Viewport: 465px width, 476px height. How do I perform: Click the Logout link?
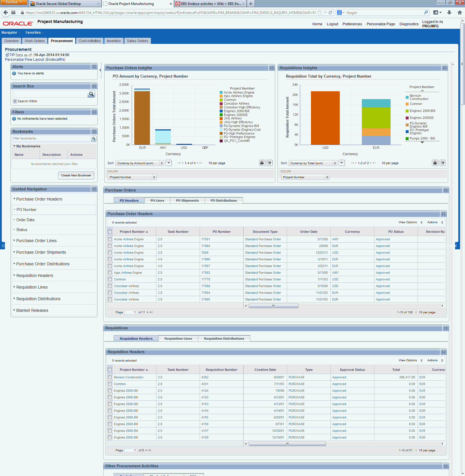pyautogui.click(x=332, y=24)
